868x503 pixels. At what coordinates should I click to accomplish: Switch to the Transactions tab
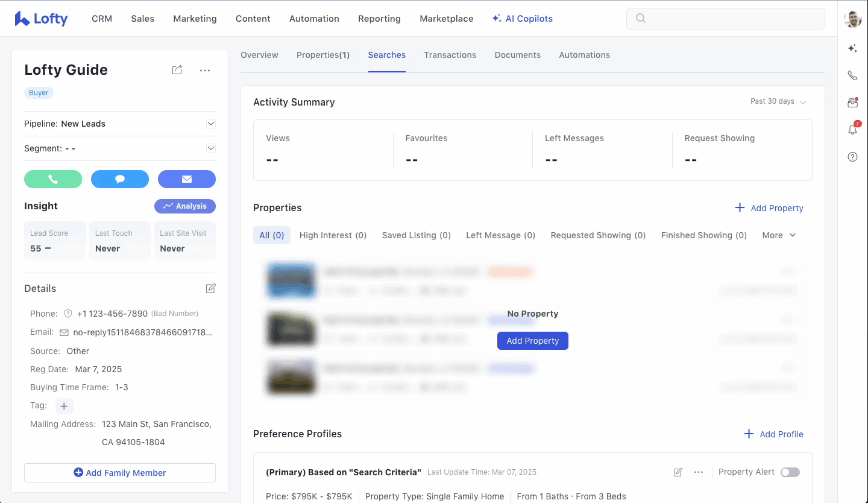pyautogui.click(x=450, y=55)
